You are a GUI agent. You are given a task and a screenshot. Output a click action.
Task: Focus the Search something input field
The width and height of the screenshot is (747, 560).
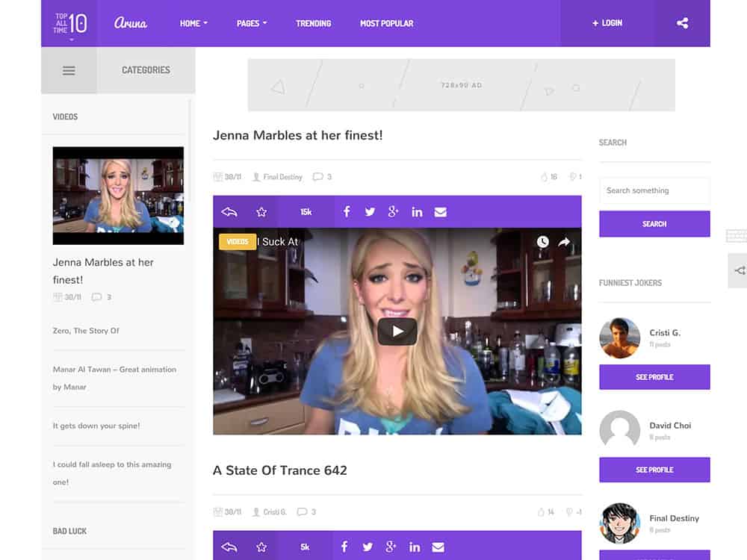pos(654,190)
